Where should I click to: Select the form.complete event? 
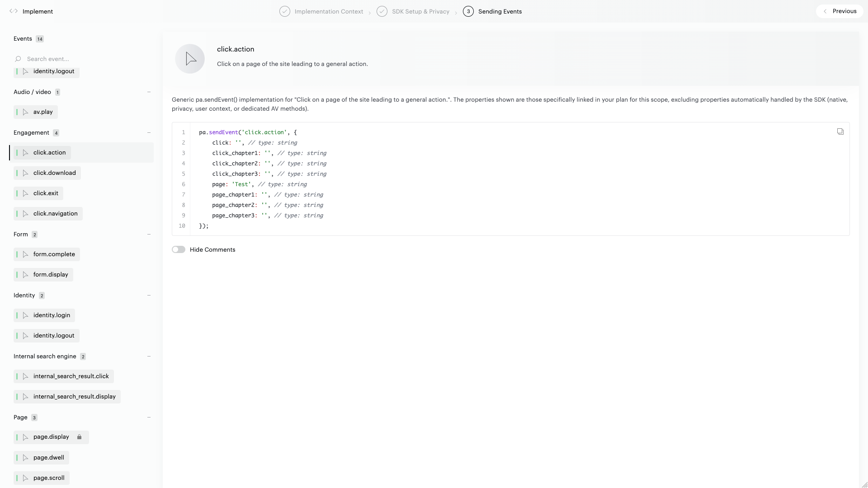pyautogui.click(x=54, y=254)
